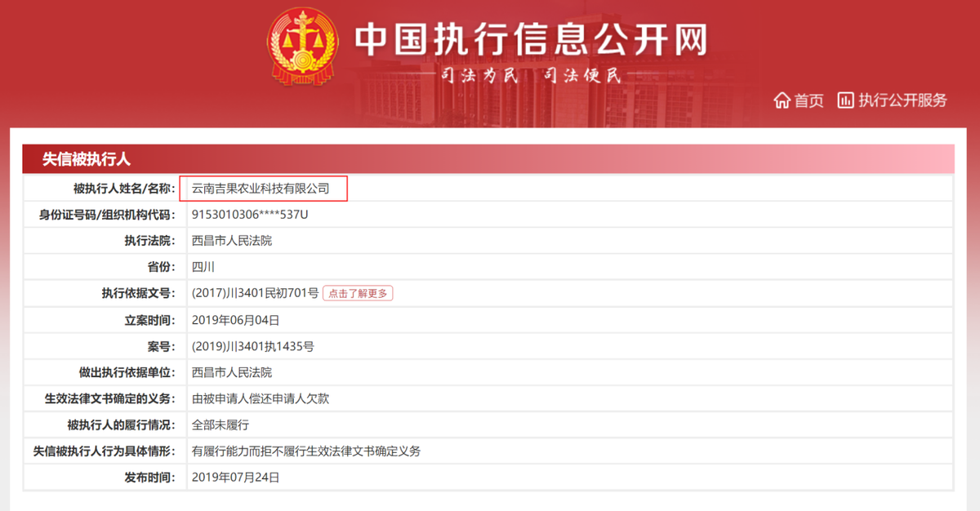
Task: Click the slogan 司法为民 司法便民
Action: pos(532,75)
